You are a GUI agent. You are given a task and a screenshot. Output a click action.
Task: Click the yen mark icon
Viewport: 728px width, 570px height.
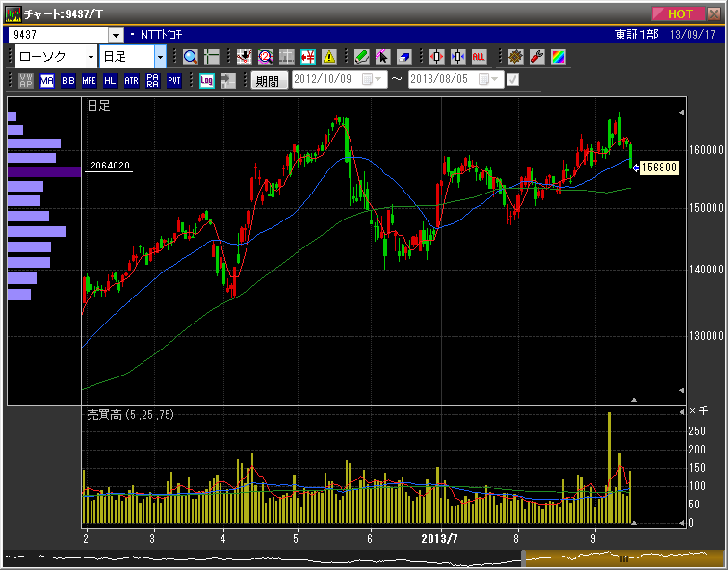[308, 57]
